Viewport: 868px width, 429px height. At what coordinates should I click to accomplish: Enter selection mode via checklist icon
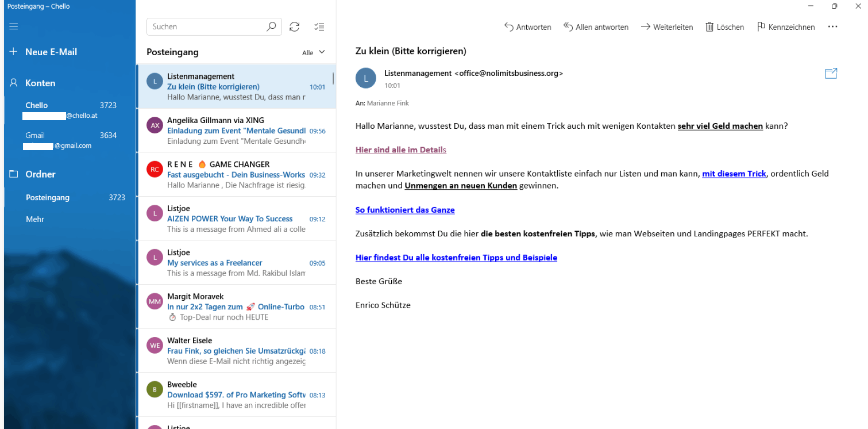tap(319, 26)
